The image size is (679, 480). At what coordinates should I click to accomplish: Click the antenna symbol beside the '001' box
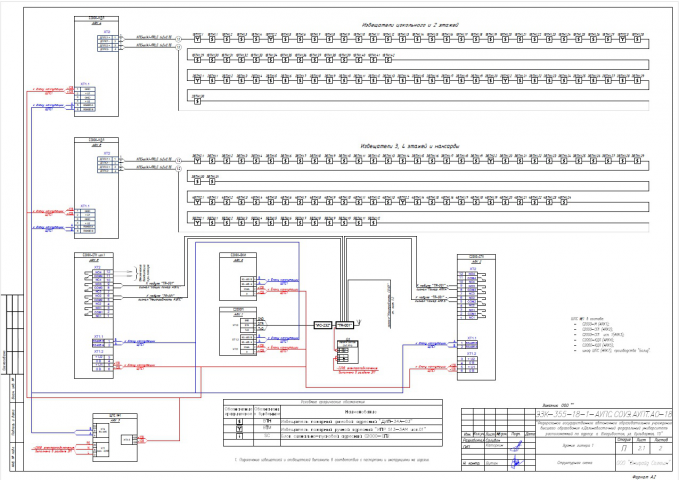(x=359, y=322)
